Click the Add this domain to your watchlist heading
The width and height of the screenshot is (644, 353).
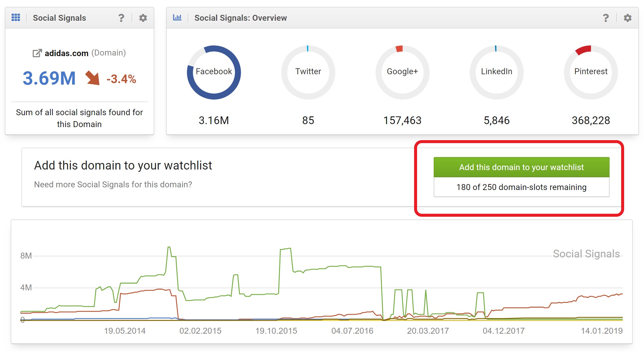tap(123, 165)
